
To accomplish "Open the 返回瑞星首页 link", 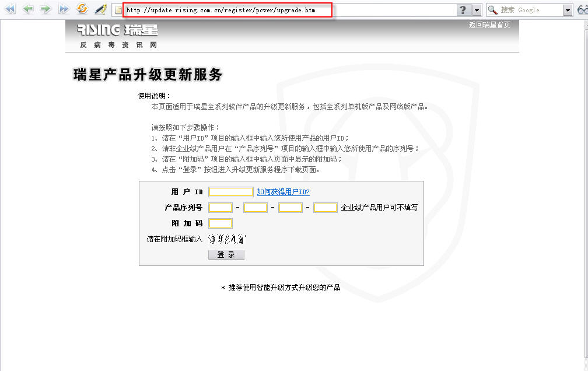I will click(x=489, y=24).
